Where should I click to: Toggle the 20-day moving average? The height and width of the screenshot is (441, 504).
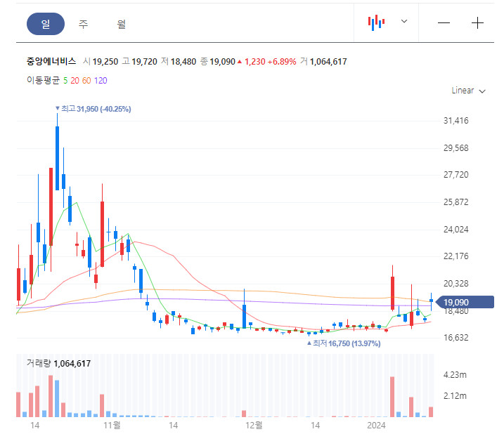click(x=75, y=81)
